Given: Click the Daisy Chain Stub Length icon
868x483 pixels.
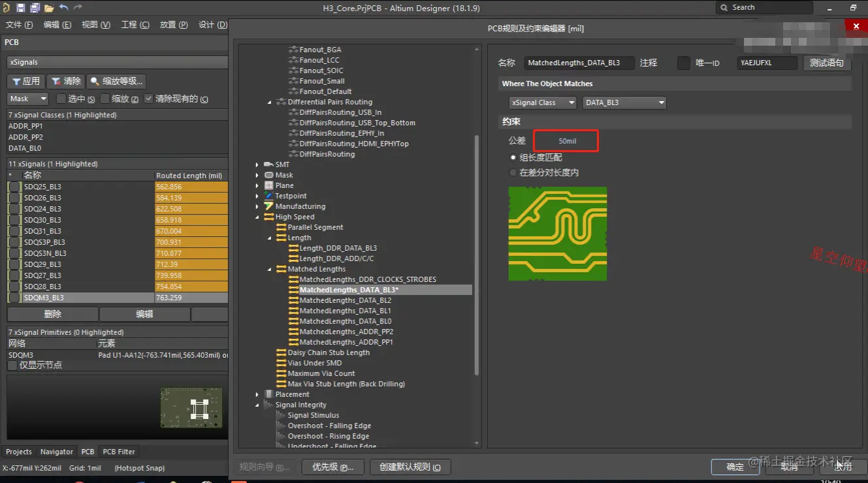Looking at the screenshot, I should pyautogui.click(x=281, y=352).
